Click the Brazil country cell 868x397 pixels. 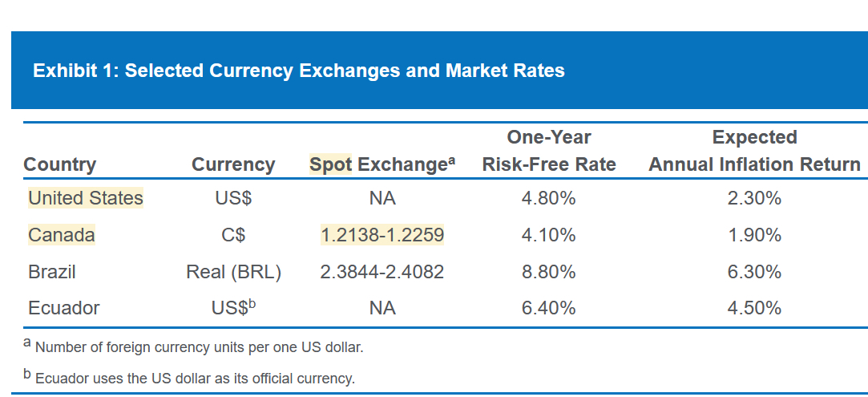click(52, 272)
